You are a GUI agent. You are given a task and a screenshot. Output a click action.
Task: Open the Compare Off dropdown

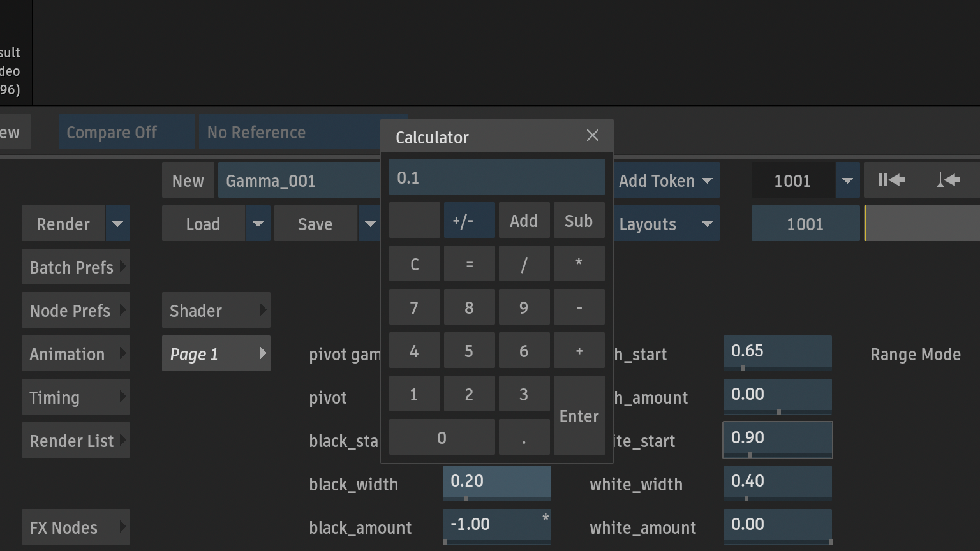click(126, 132)
